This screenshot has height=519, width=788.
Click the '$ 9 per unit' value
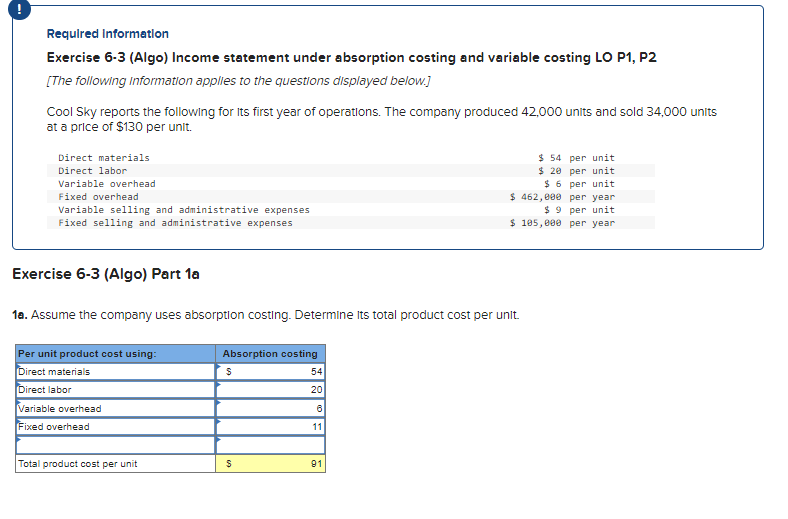pos(579,210)
